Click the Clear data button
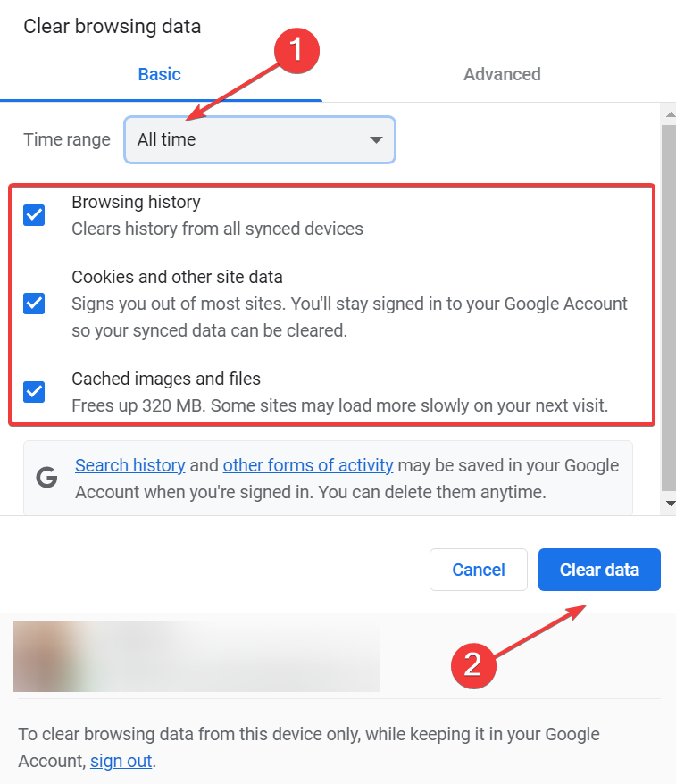The width and height of the screenshot is (676, 784). point(599,570)
